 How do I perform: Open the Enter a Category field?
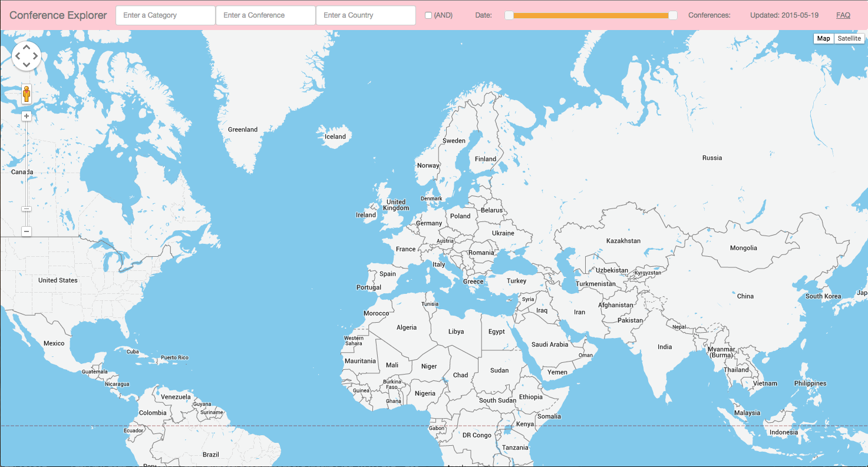pyautogui.click(x=166, y=15)
